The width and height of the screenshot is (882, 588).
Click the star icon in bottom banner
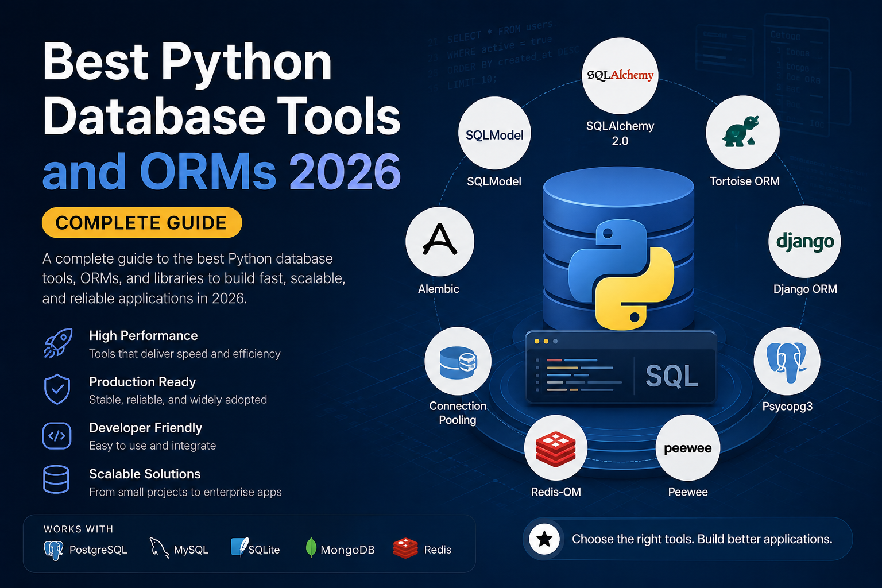544,539
